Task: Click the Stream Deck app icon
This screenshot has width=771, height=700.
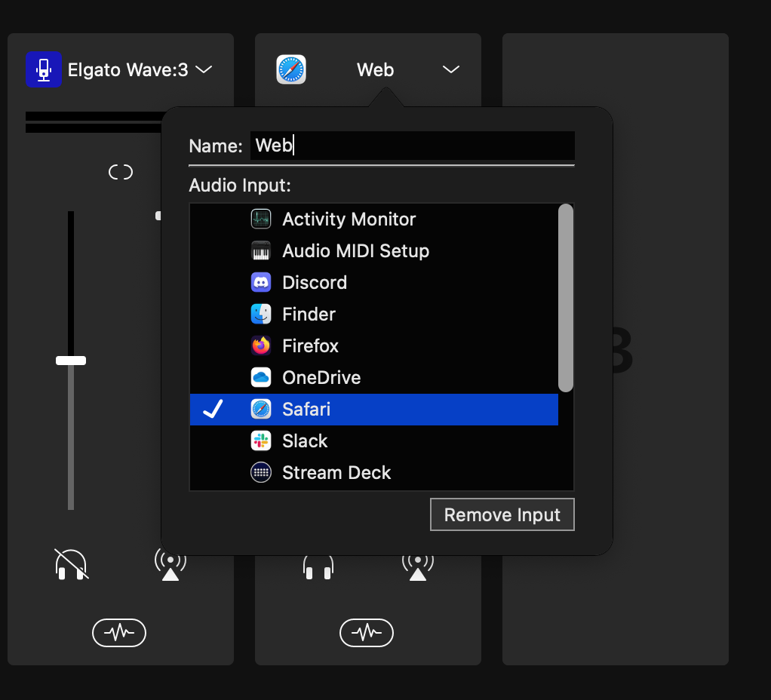Action: coord(261,473)
